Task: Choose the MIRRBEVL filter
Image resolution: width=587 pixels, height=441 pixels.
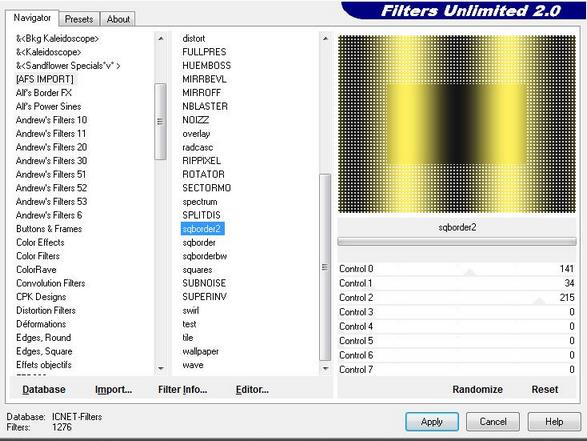Action: click(x=204, y=79)
